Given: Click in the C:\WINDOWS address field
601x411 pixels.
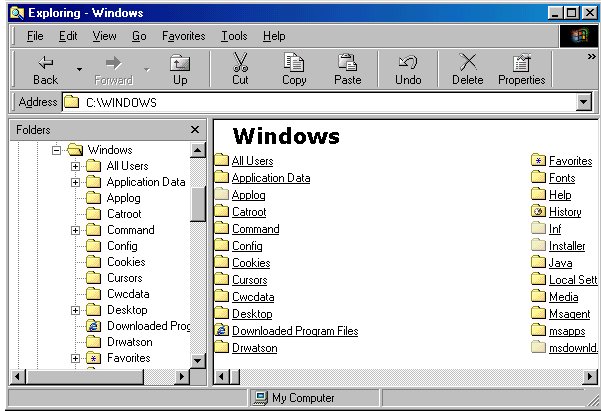Looking at the screenshot, I should [320, 102].
